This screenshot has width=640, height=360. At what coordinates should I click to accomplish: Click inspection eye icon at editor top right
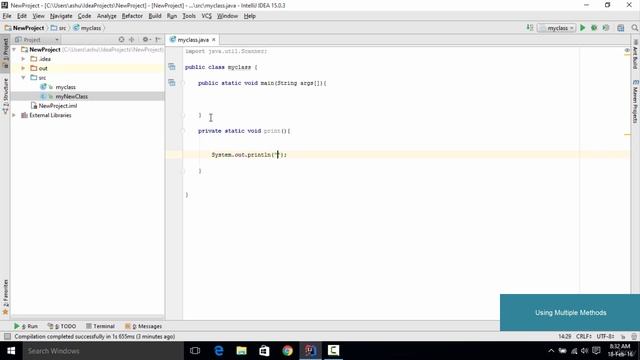(x=627, y=51)
